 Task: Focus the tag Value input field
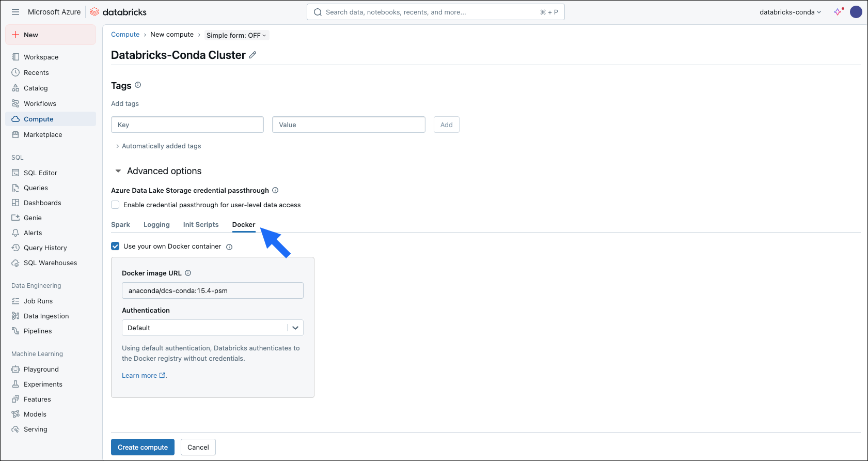pyautogui.click(x=349, y=125)
